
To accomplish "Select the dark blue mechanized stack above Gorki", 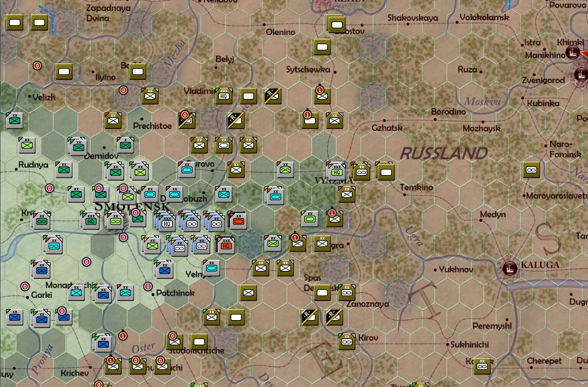I will pyautogui.click(x=41, y=270).
